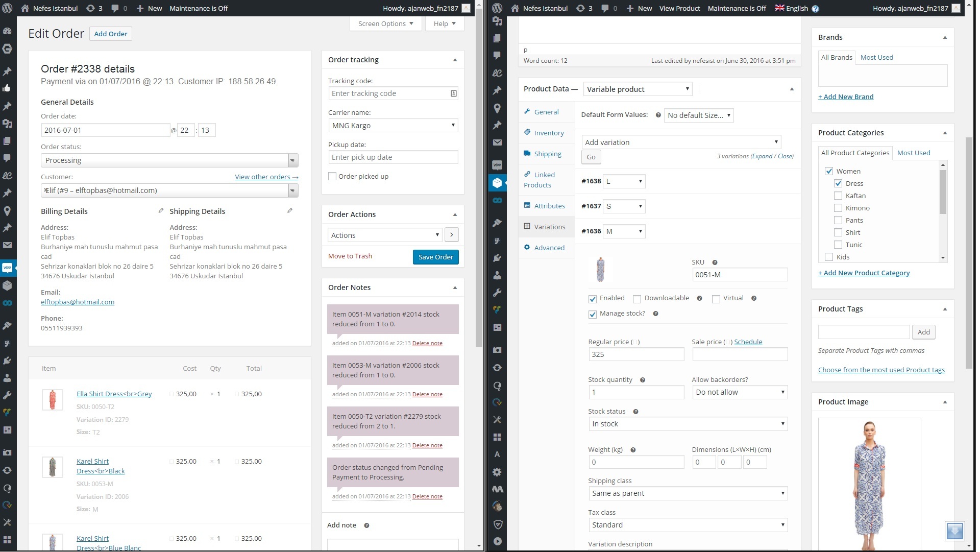Click the Save Order button
The width and height of the screenshot is (980, 552).
coord(435,257)
